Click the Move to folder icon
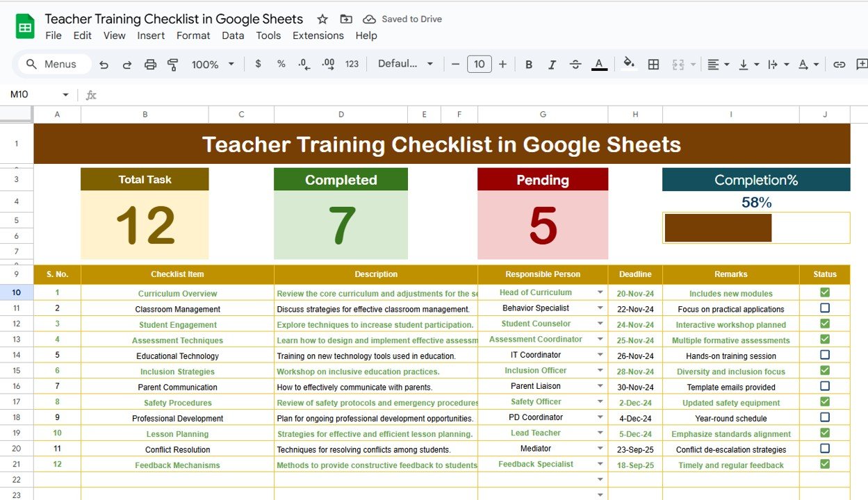The width and height of the screenshot is (868, 500). (x=345, y=19)
